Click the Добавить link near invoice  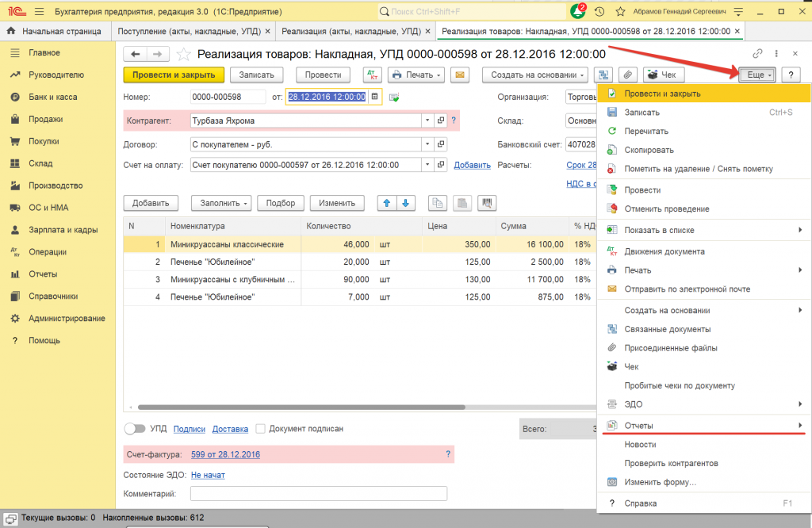pyautogui.click(x=473, y=165)
